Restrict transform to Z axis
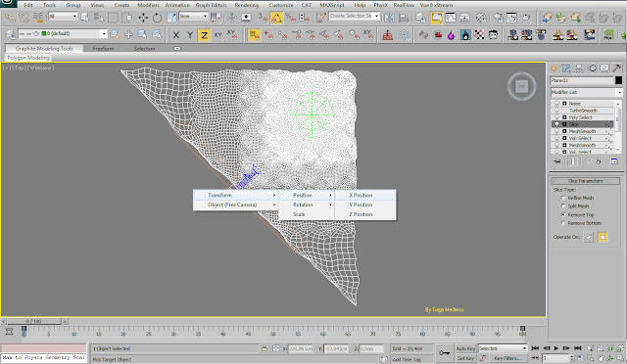 tap(204, 35)
